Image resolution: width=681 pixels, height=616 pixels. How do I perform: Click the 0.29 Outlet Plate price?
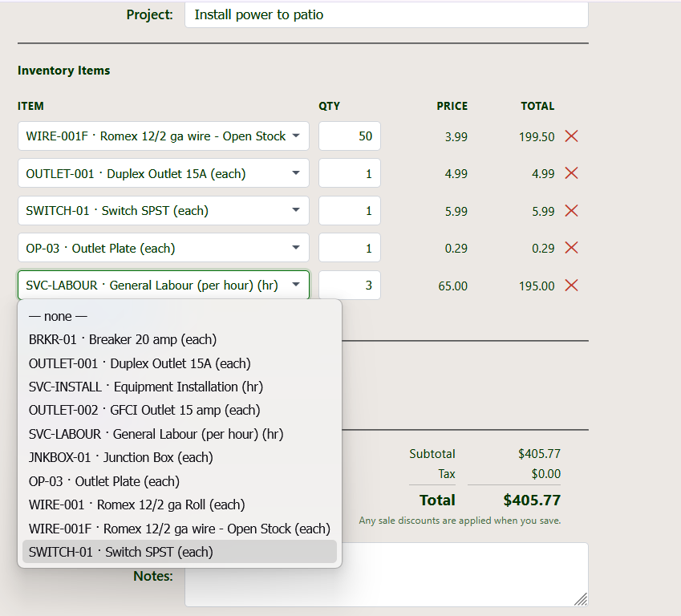coord(456,249)
